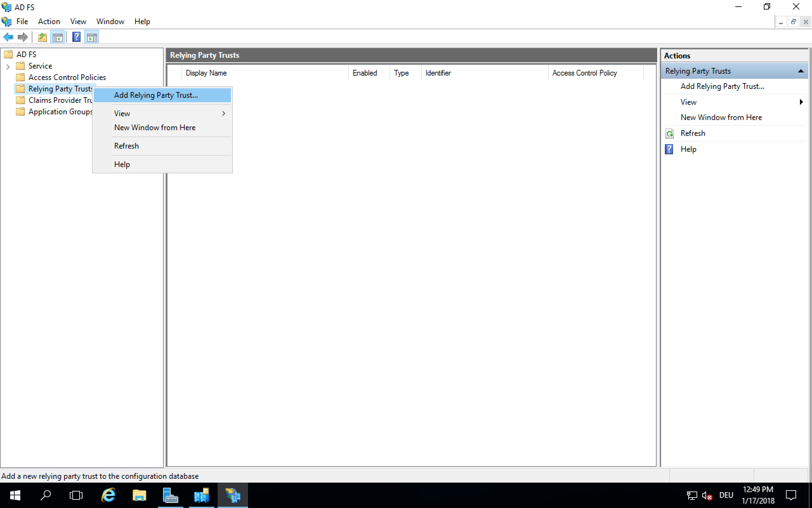Open taskbar Search magnifier

click(x=46, y=495)
